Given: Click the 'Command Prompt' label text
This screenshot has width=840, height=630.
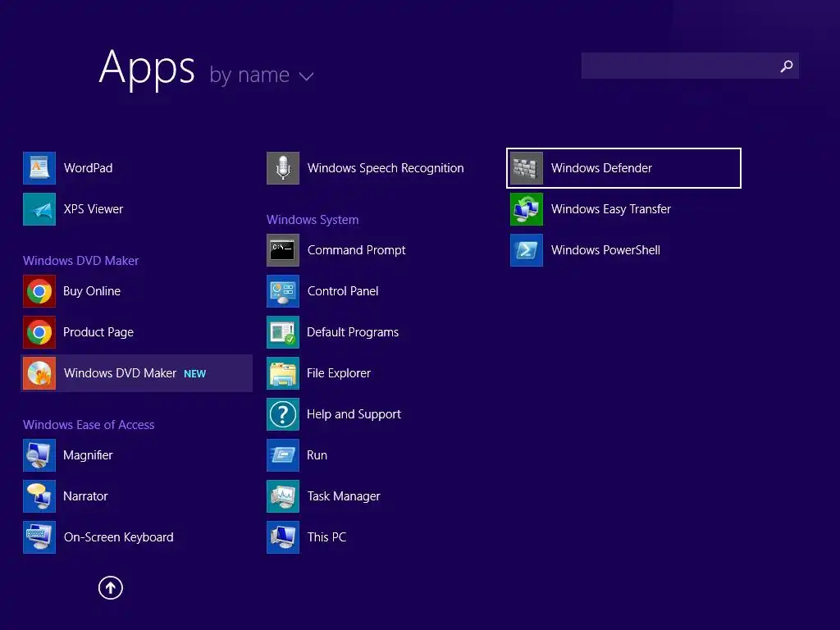Looking at the screenshot, I should click(x=356, y=250).
